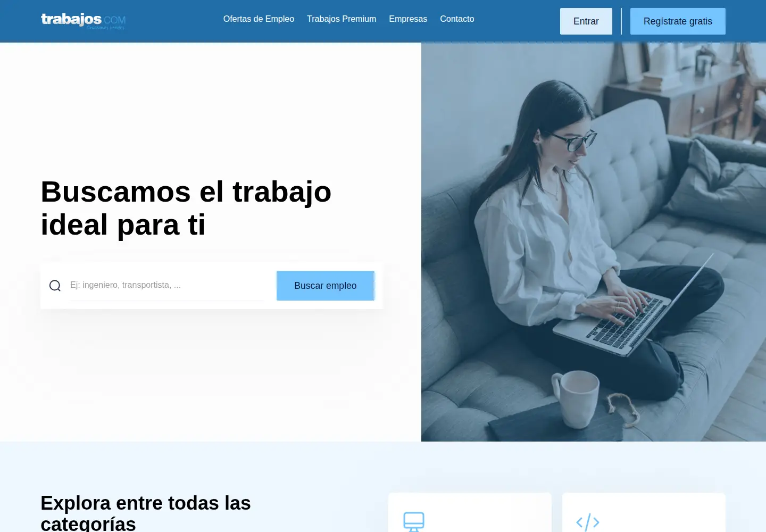Click the Entrar button
The image size is (766, 532).
click(x=586, y=21)
